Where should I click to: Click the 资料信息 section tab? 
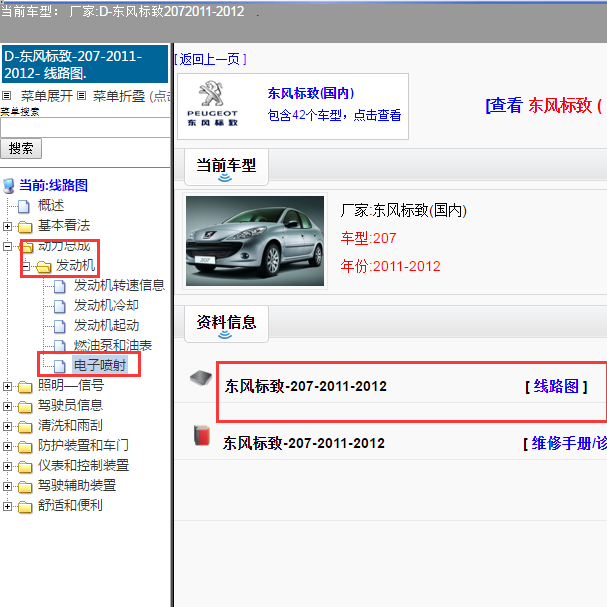tap(226, 324)
